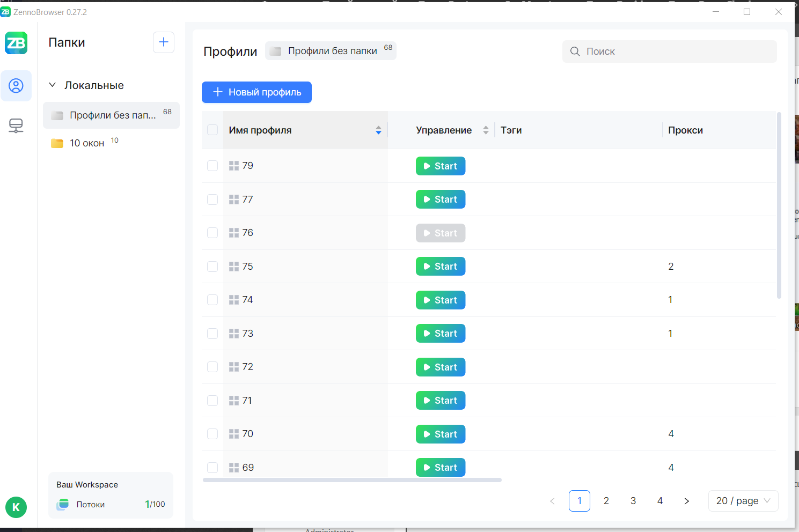This screenshot has width=799, height=532.
Task: Check the box for profile 73
Action: pyautogui.click(x=212, y=334)
